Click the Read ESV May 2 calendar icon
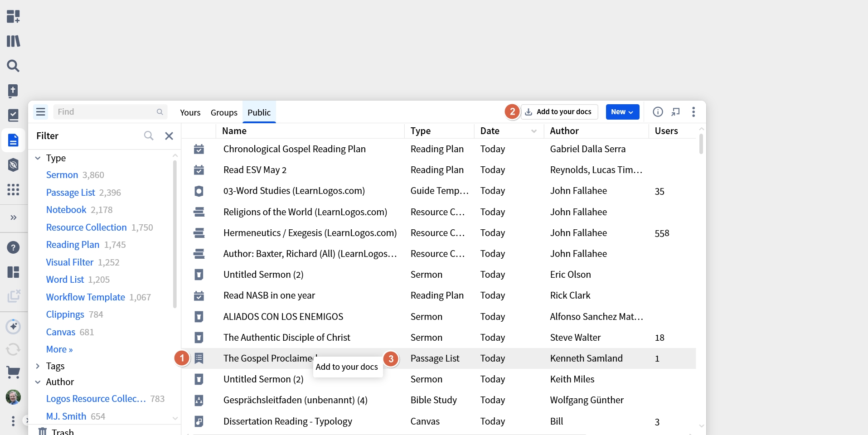 coord(199,170)
